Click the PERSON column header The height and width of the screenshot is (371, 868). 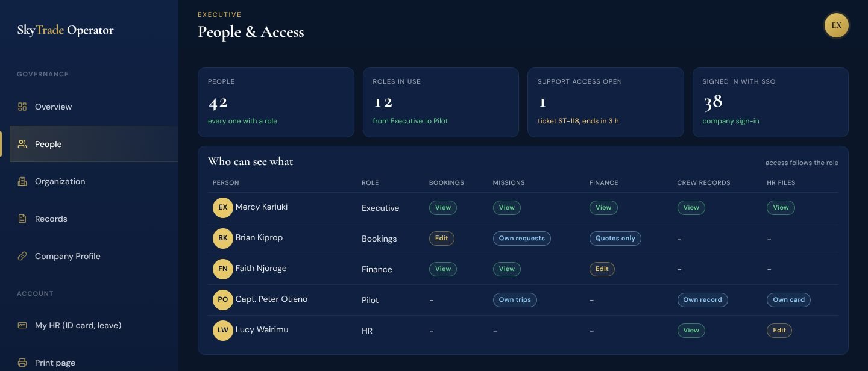(226, 182)
